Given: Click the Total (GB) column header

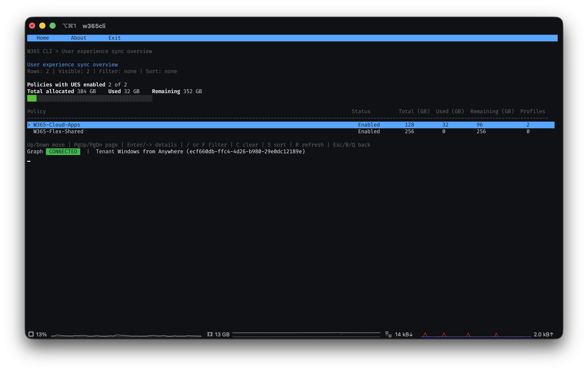Looking at the screenshot, I should coord(414,111).
